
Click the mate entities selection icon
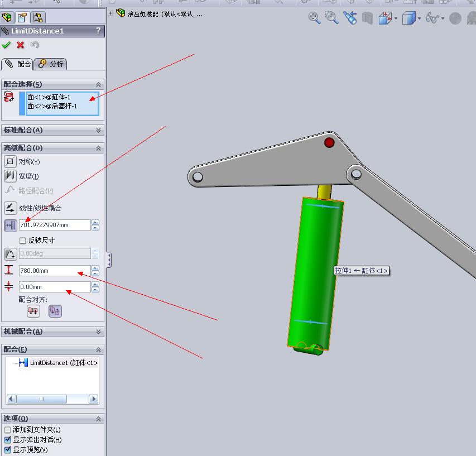pyautogui.click(x=9, y=97)
